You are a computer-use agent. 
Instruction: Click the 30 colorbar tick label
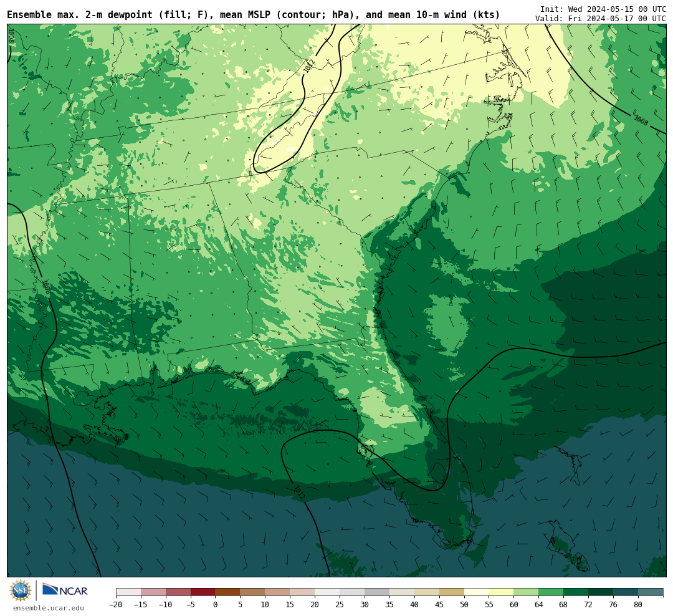(x=365, y=605)
